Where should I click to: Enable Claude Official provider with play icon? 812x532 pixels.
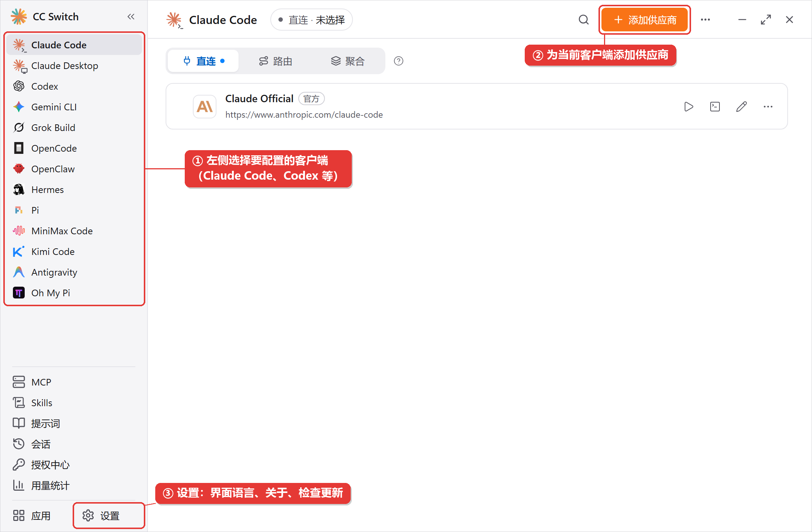pyautogui.click(x=688, y=107)
